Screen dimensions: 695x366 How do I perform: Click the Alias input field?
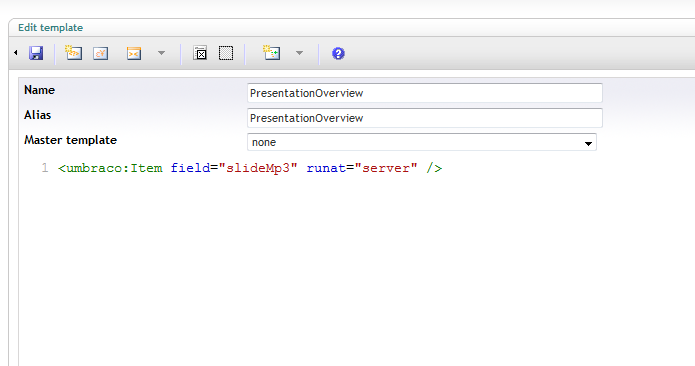click(x=425, y=118)
